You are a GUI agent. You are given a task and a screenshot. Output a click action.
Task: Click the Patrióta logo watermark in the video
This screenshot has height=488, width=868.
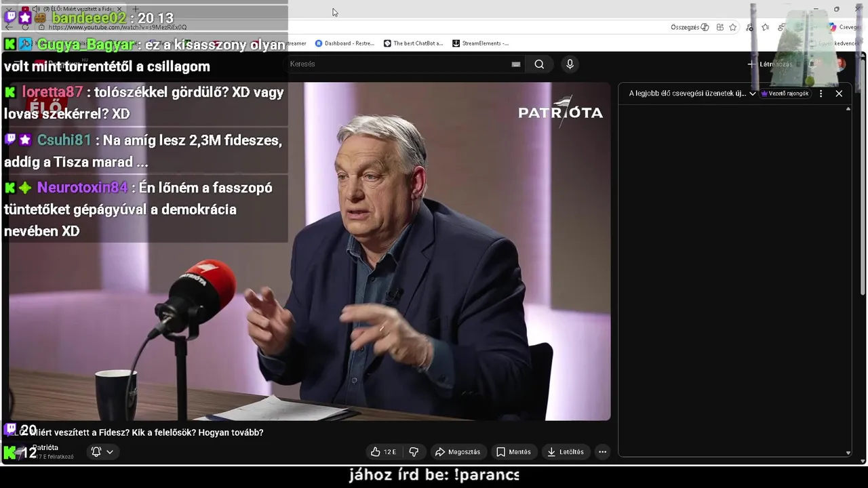(560, 112)
